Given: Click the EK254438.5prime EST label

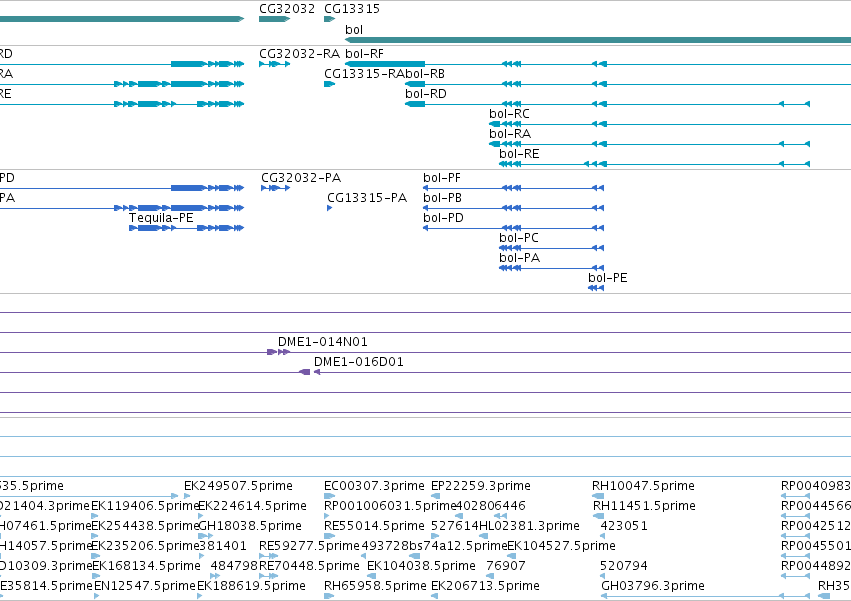Looking at the screenshot, I should pos(145,526).
